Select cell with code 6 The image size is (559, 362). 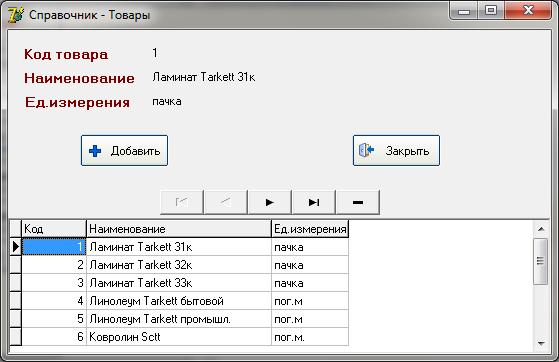(x=54, y=337)
